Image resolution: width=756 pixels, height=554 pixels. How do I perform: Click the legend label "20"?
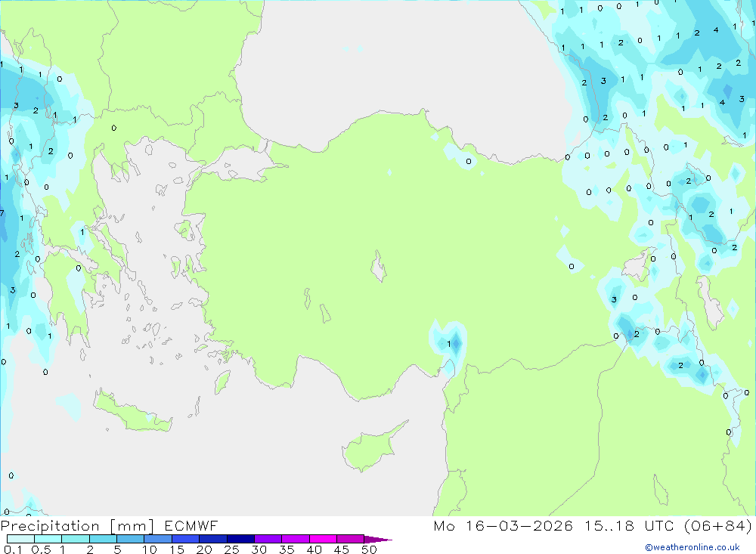click(204, 549)
